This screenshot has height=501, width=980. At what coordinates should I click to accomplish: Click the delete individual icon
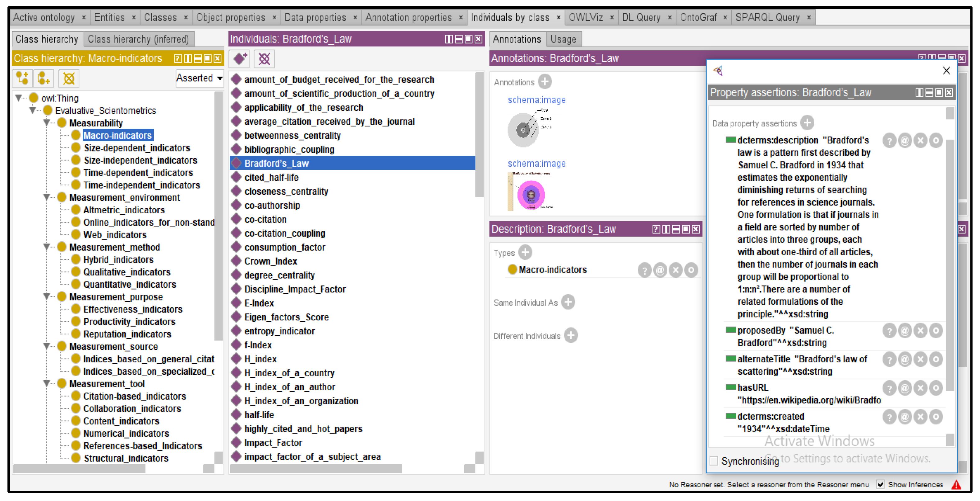[x=264, y=59]
